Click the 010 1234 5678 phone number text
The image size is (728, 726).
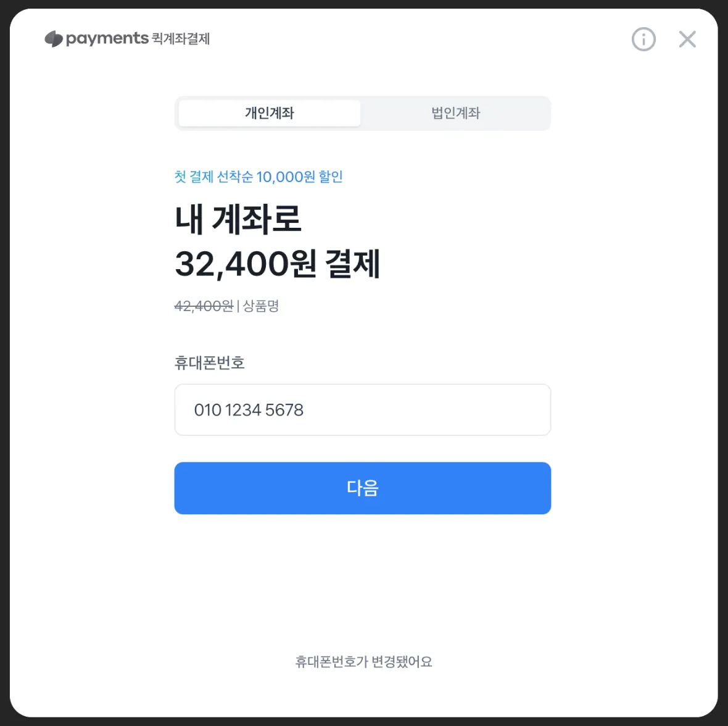pyautogui.click(x=249, y=410)
